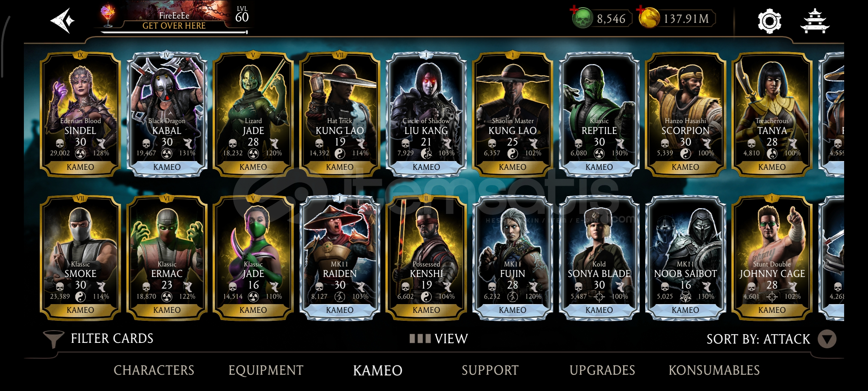868x391 pixels.
Task: Select Klassic Reptile kameo card
Action: 599,114
